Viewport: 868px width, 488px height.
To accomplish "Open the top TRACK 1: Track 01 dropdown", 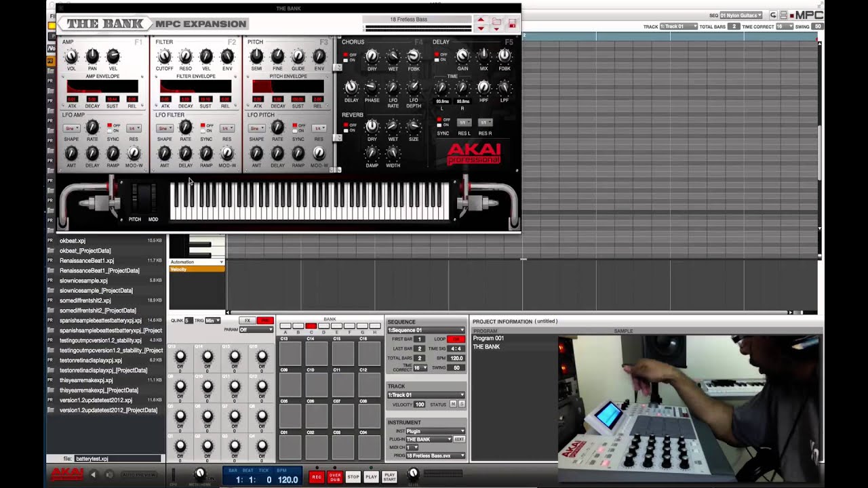I will point(679,26).
